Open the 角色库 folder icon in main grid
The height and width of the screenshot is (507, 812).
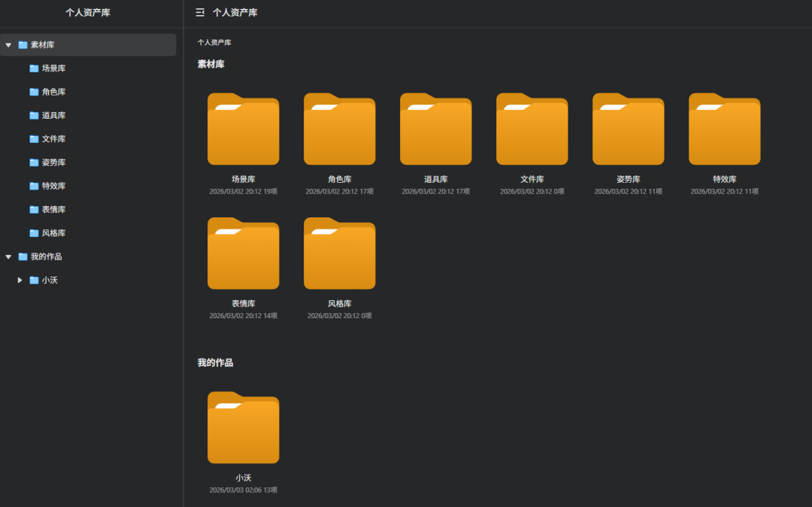tap(340, 129)
